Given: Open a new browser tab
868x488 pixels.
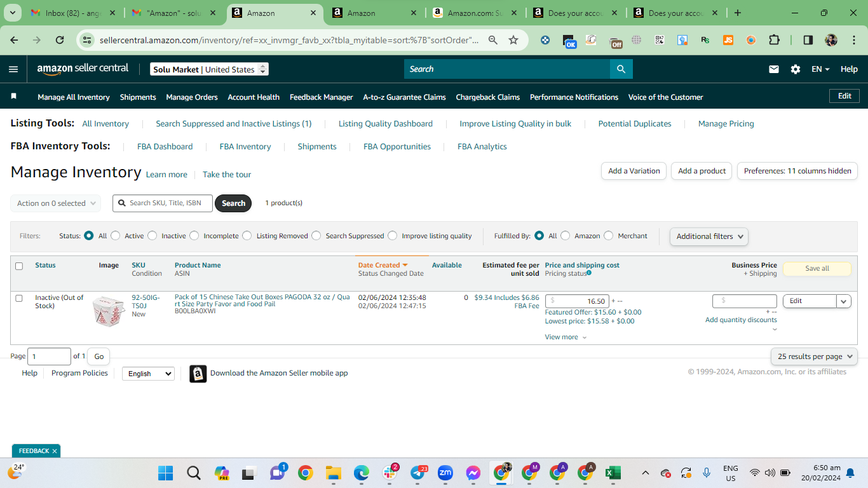Looking at the screenshot, I should 738,13.
